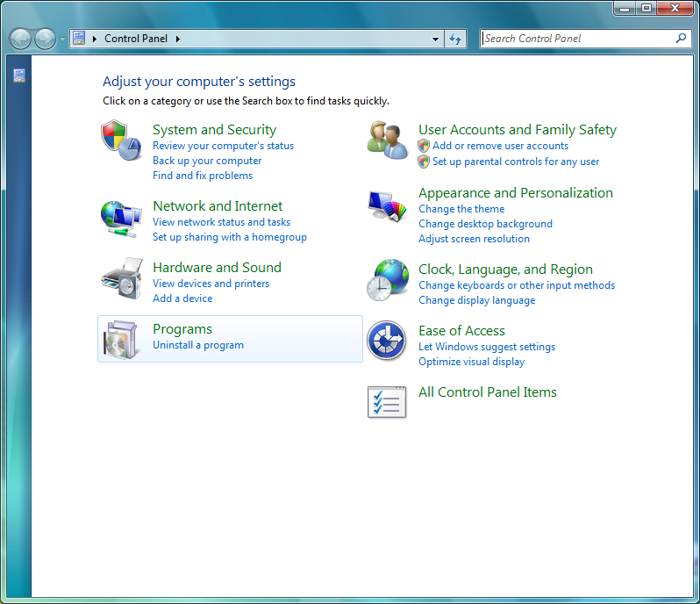Click the Appearance and Personalization monitor icon
The height and width of the screenshot is (604, 700).
[387, 206]
